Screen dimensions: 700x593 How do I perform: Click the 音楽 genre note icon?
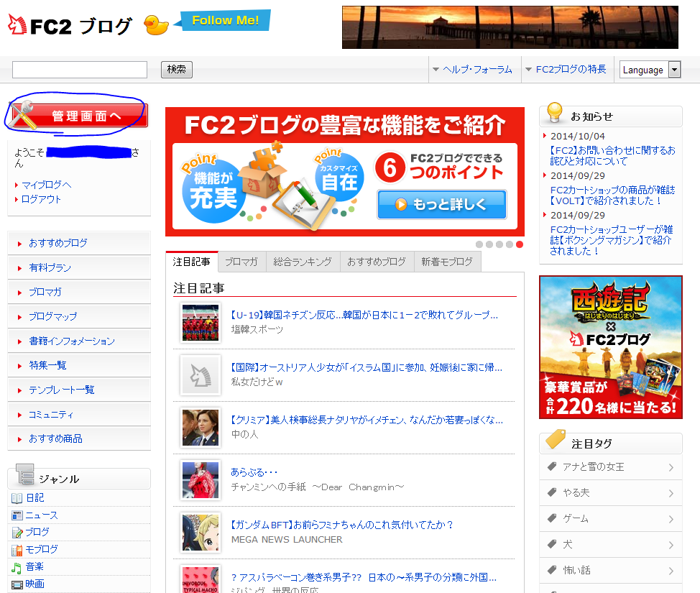(17, 568)
